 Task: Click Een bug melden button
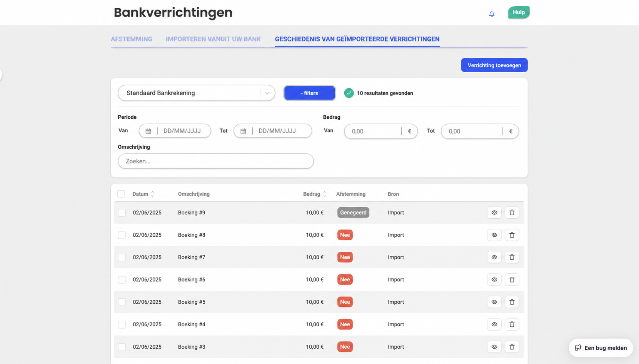click(601, 348)
